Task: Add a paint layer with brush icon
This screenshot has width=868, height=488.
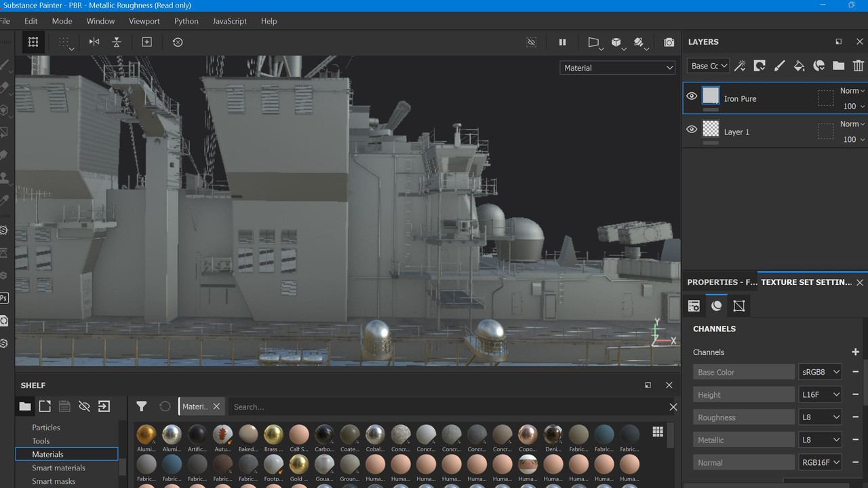Action: [779, 66]
